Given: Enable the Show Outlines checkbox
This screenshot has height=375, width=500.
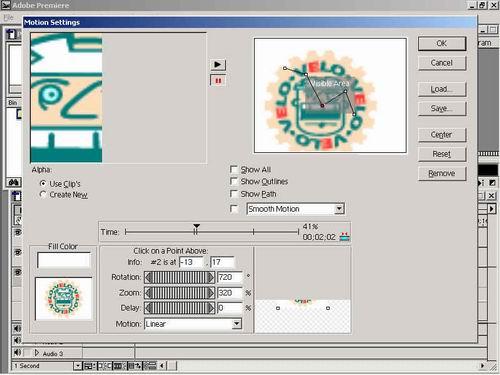Looking at the screenshot, I should tap(234, 181).
